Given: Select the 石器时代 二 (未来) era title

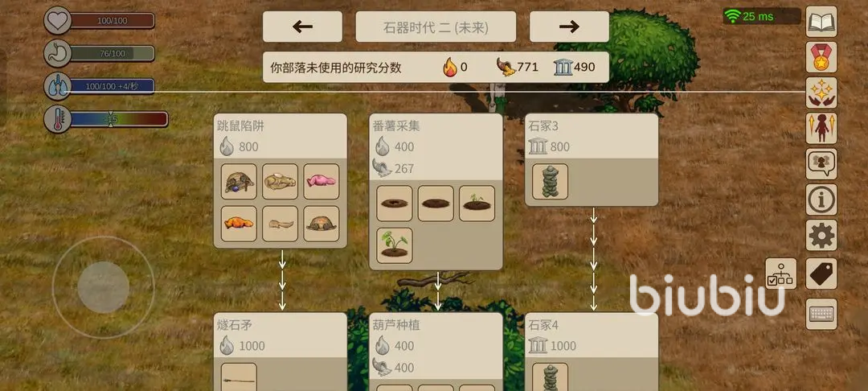Looking at the screenshot, I should coord(436,27).
